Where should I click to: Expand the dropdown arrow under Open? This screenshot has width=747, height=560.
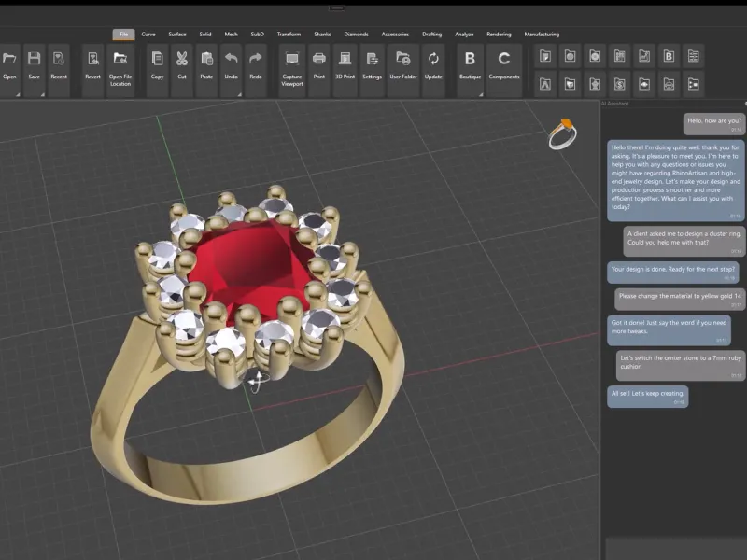pyautogui.click(x=18, y=95)
